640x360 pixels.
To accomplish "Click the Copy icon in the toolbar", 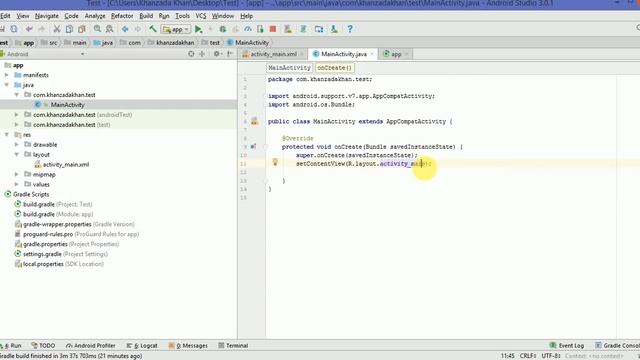I will (69, 29).
